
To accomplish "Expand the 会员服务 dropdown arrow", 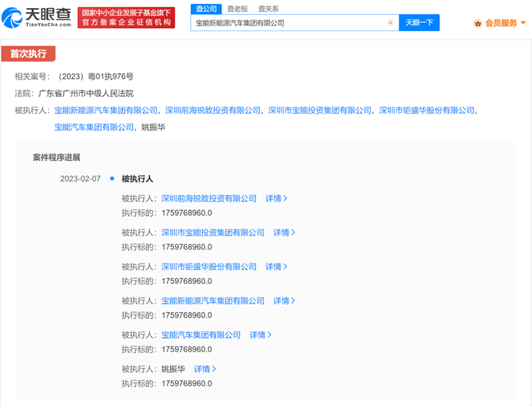I will [x=523, y=23].
